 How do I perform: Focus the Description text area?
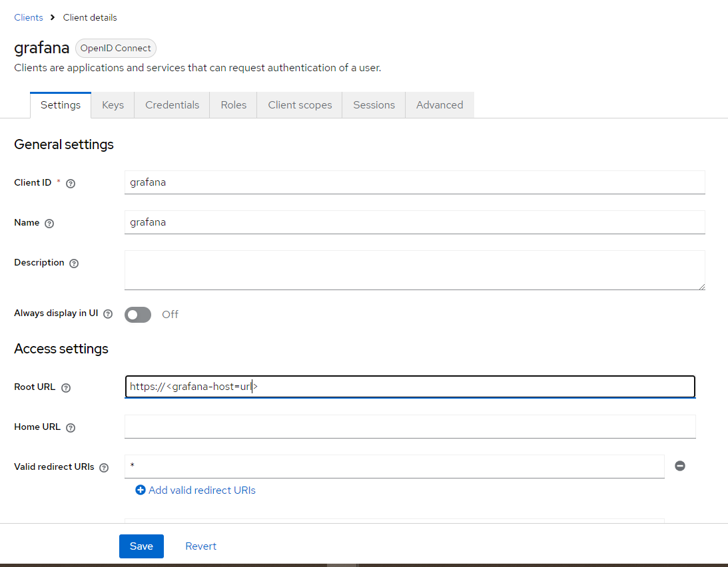coord(414,270)
